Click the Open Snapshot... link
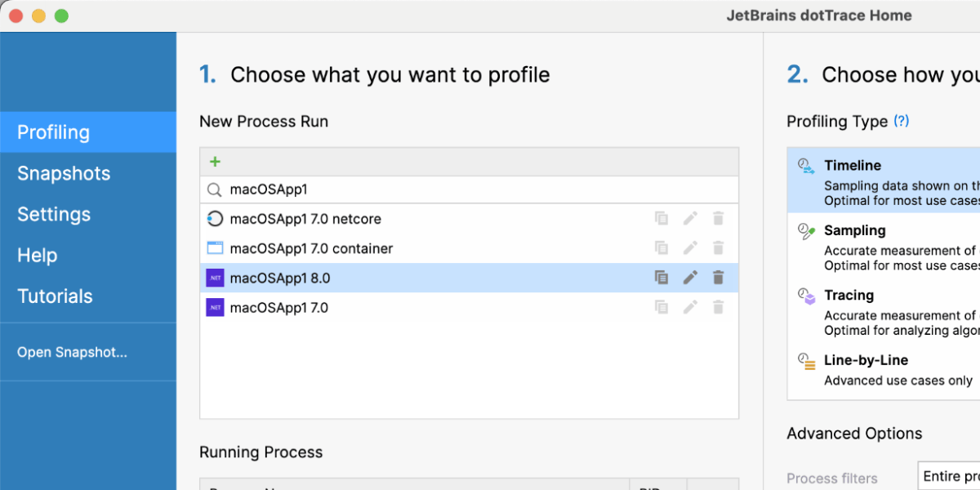 coord(72,353)
